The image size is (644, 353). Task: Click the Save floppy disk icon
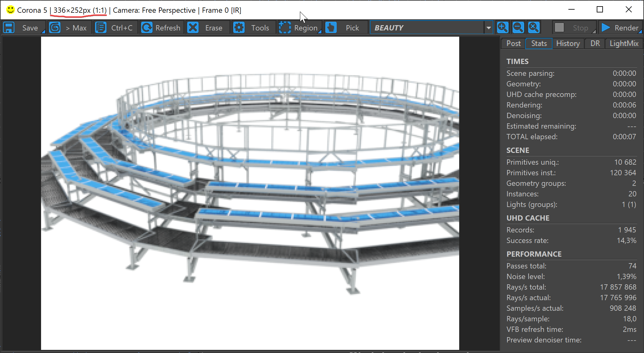pyautogui.click(x=9, y=28)
